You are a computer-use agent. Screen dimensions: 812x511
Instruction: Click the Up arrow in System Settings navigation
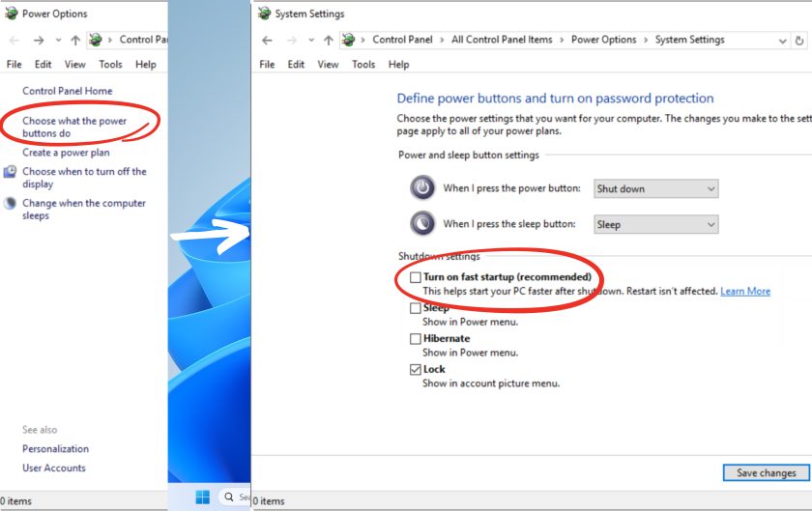point(329,41)
